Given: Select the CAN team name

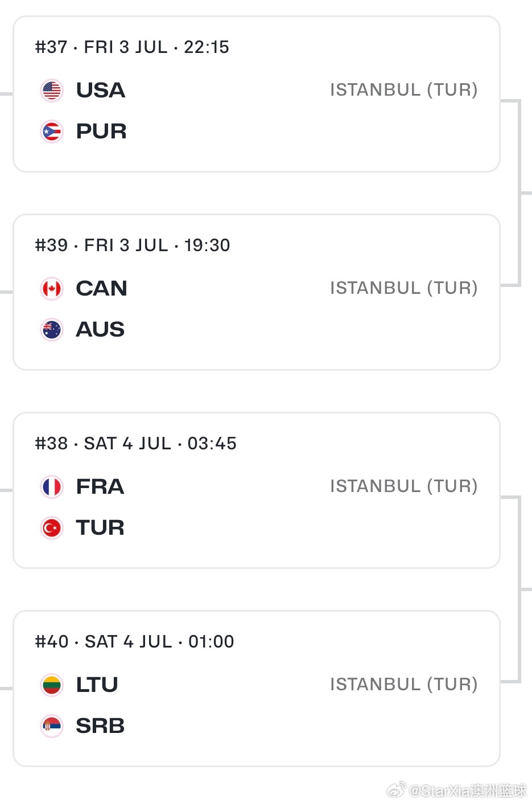Looking at the screenshot, I should tap(102, 288).
